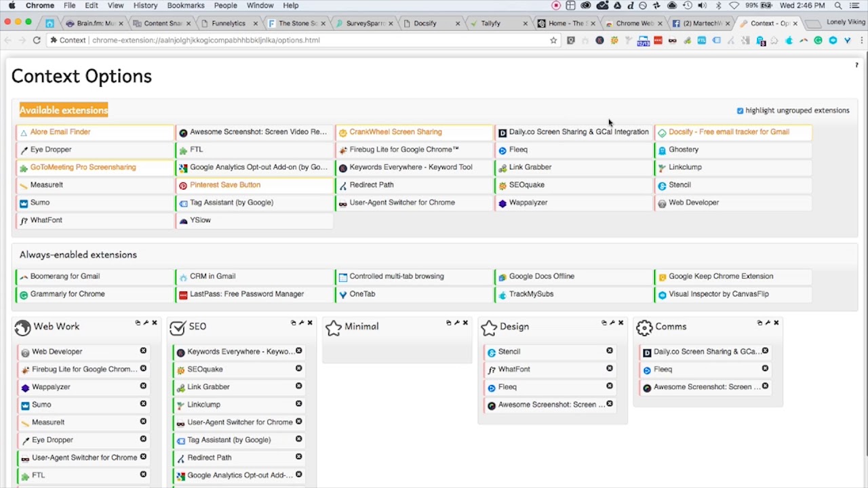This screenshot has width=868, height=488.
Task: Remove Daily.co Screen Sharing from Comms group
Action: click(765, 351)
